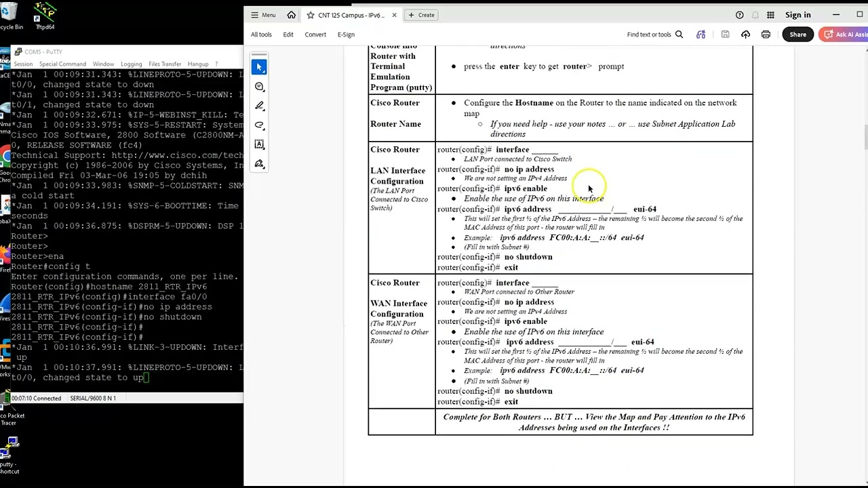Open the Acrobat apps grid icon

pyautogui.click(x=770, y=15)
